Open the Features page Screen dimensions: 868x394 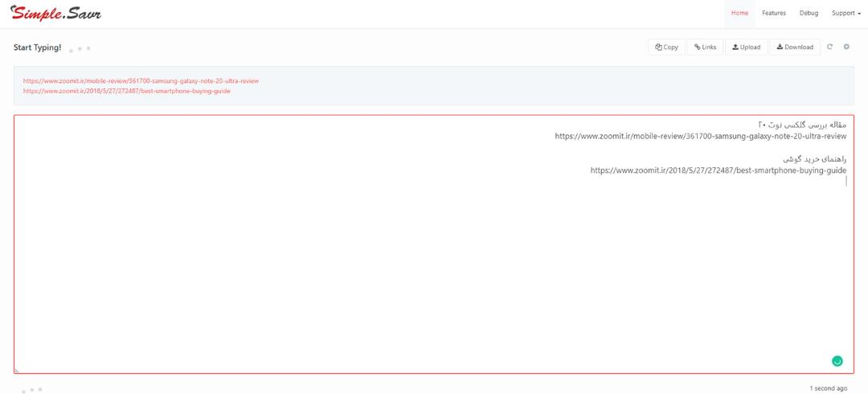(773, 14)
